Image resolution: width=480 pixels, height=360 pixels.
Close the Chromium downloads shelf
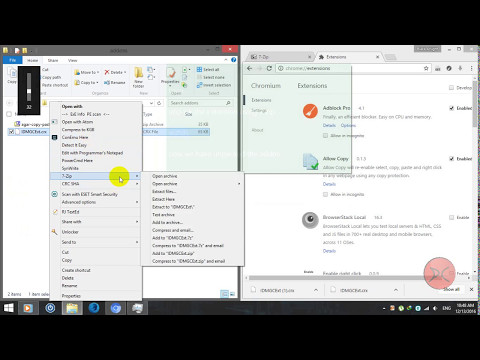[x=471, y=290]
